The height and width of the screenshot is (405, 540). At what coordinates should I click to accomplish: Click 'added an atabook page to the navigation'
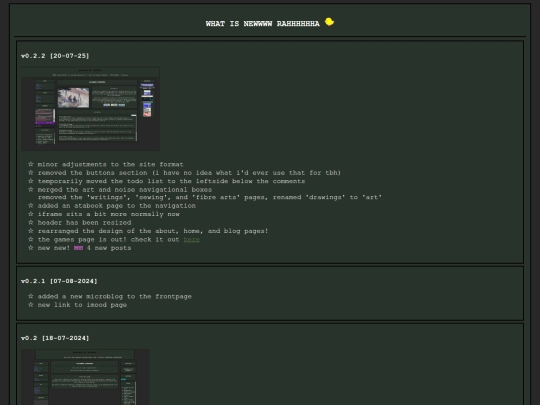[x=117, y=206]
